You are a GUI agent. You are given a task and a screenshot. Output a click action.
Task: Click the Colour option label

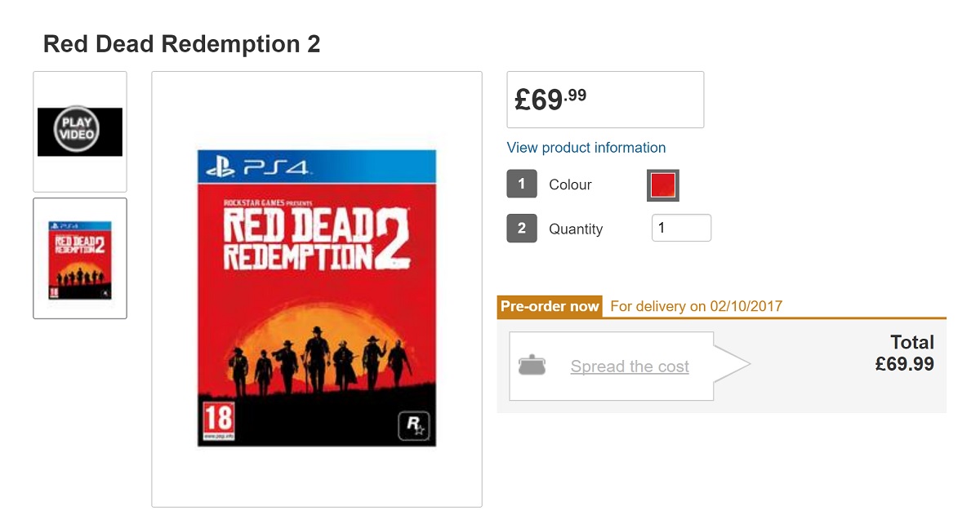tap(570, 184)
